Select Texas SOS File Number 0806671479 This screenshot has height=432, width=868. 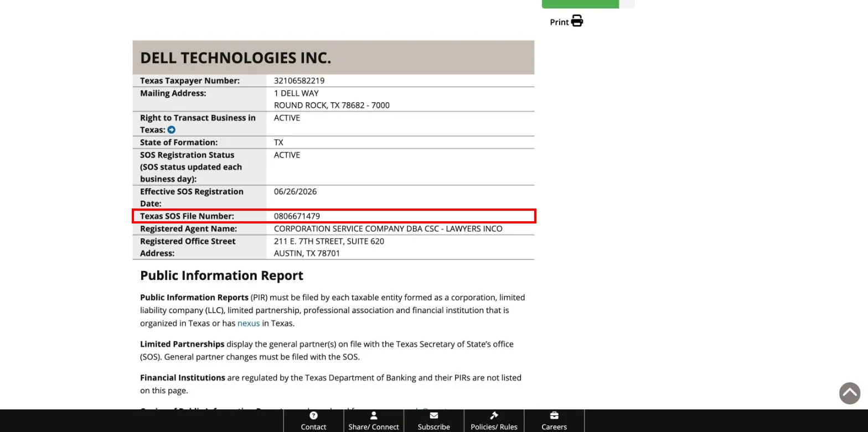297,216
